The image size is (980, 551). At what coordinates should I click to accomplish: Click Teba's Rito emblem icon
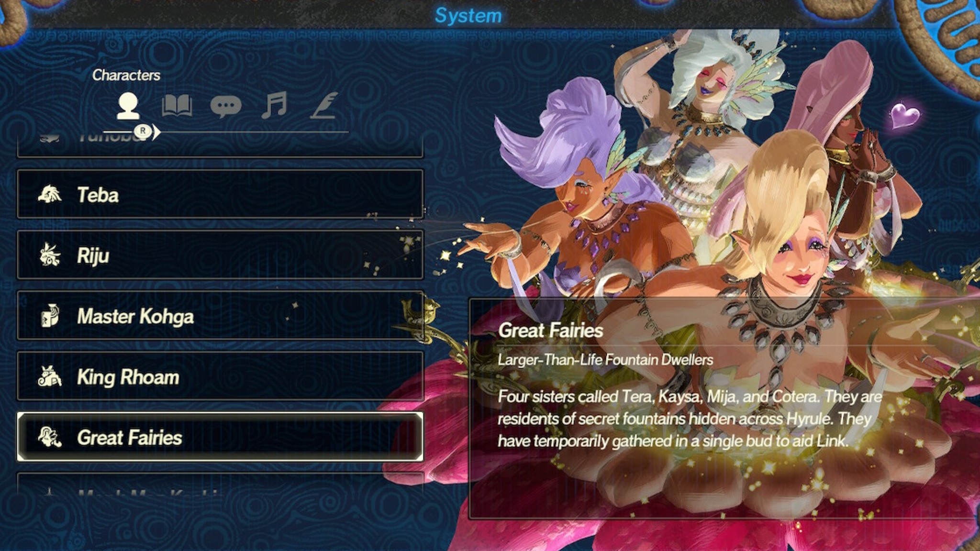[x=50, y=194]
